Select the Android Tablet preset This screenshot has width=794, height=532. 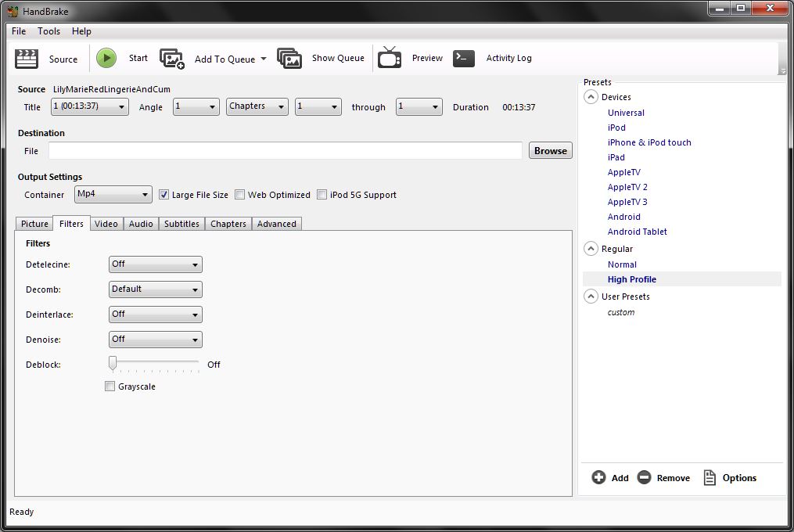point(637,232)
